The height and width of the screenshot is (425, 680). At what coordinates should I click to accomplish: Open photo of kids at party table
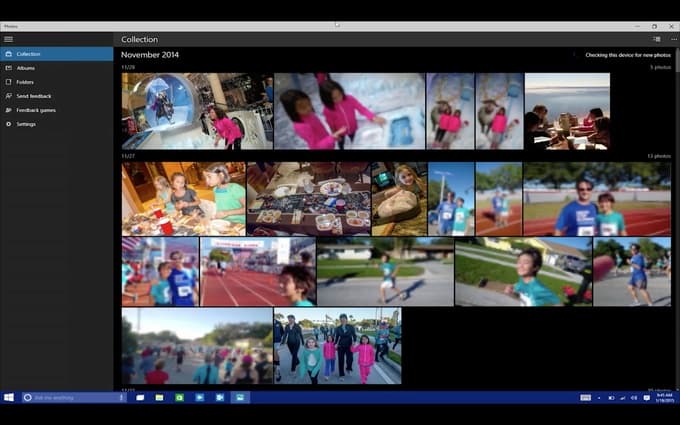pos(183,199)
